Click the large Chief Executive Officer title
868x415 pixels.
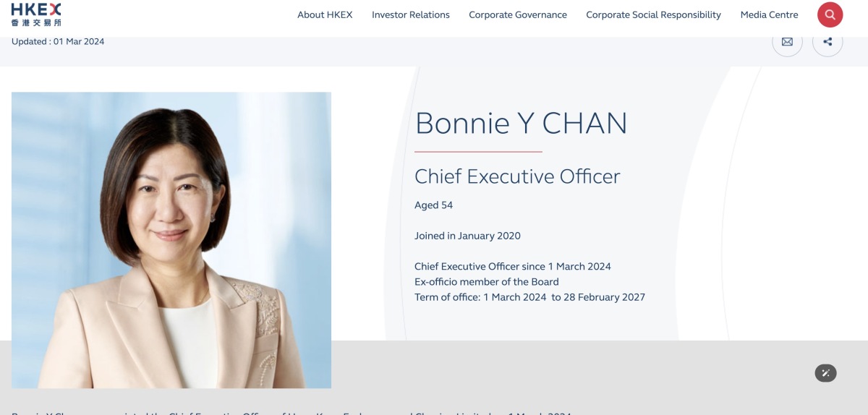point(517,176)
